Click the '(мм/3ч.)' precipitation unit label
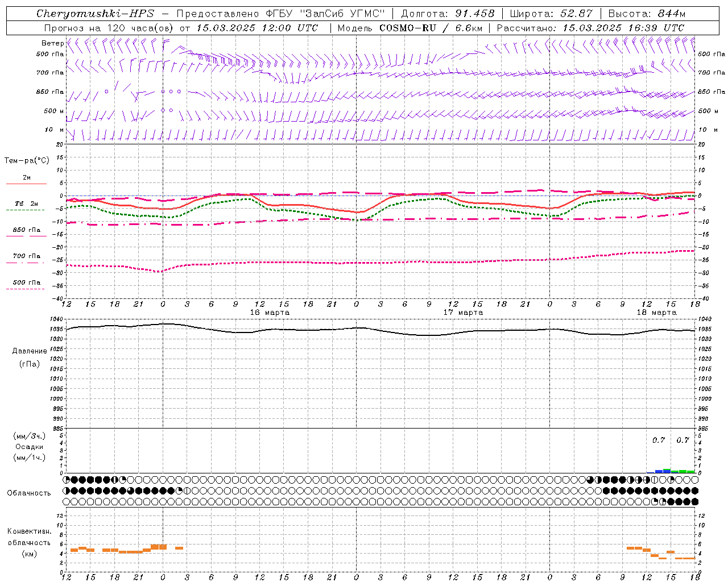 tap(29, 436)
